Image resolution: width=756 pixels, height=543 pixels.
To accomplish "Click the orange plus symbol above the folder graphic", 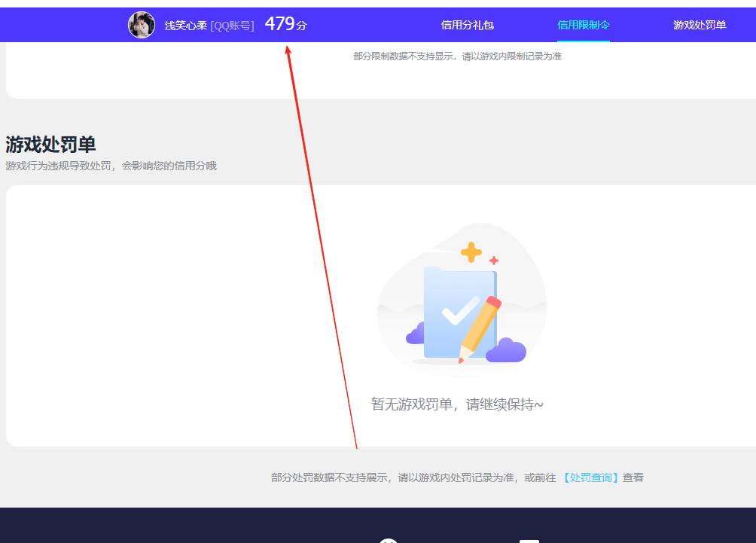I will [x=472, y=250].
